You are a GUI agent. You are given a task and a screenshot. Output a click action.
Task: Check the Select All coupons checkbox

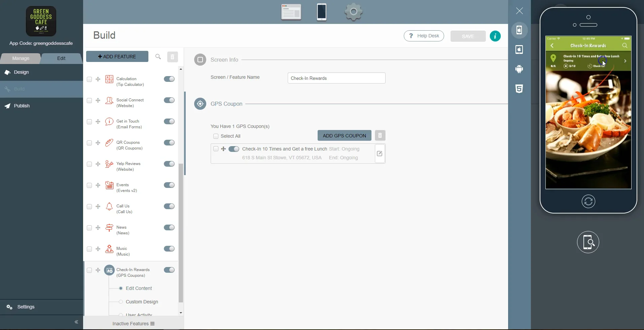pos(216,136)
